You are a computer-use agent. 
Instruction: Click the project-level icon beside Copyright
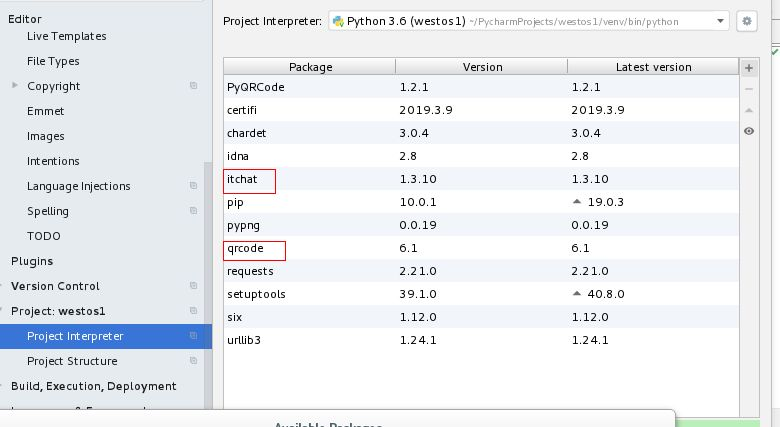tap(193, 87)
